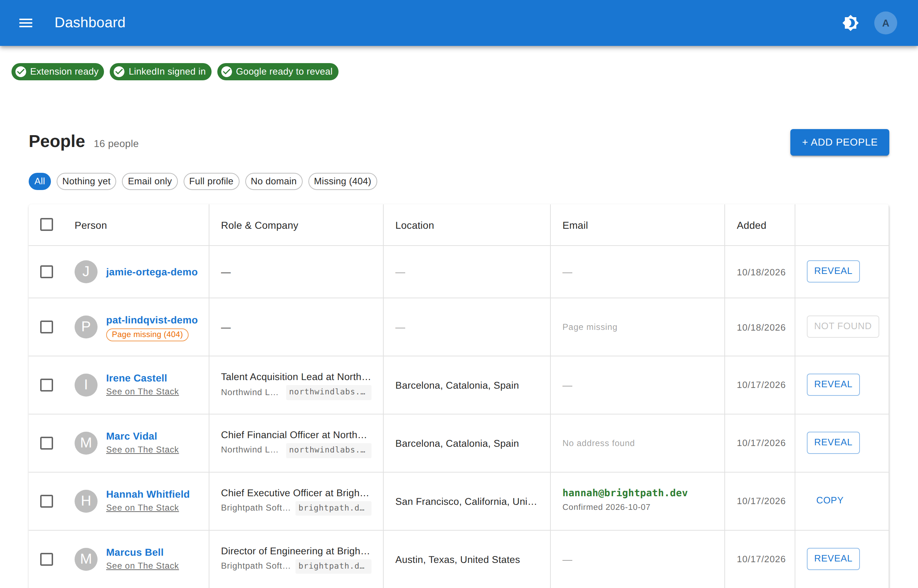This screenshot has width=918, height=588.
Task: Toggle the brightness theme icon
Action: point(850,23)
